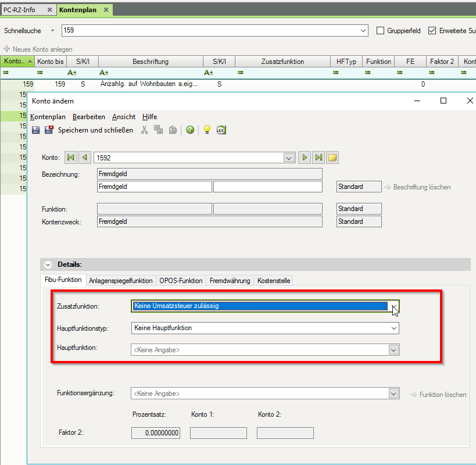Open the Hauptfunktionstyp dropdown
Screen dimensions: 476x465
(x=394, y=328)
